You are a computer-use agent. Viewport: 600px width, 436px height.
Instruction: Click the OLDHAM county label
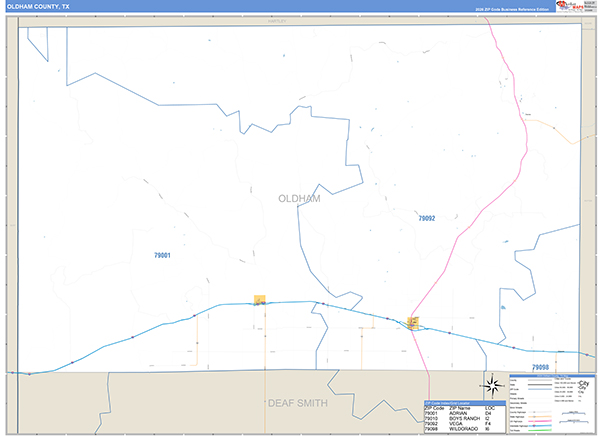point(299,199)
